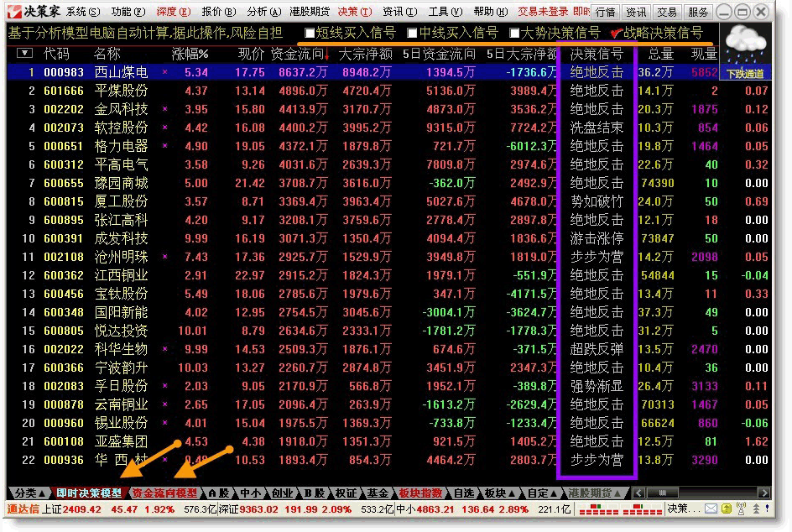Viewport: 792px width, 532px height.
Task: Click the first red-green signal bar indicator
Action: (x=599, y=509)
